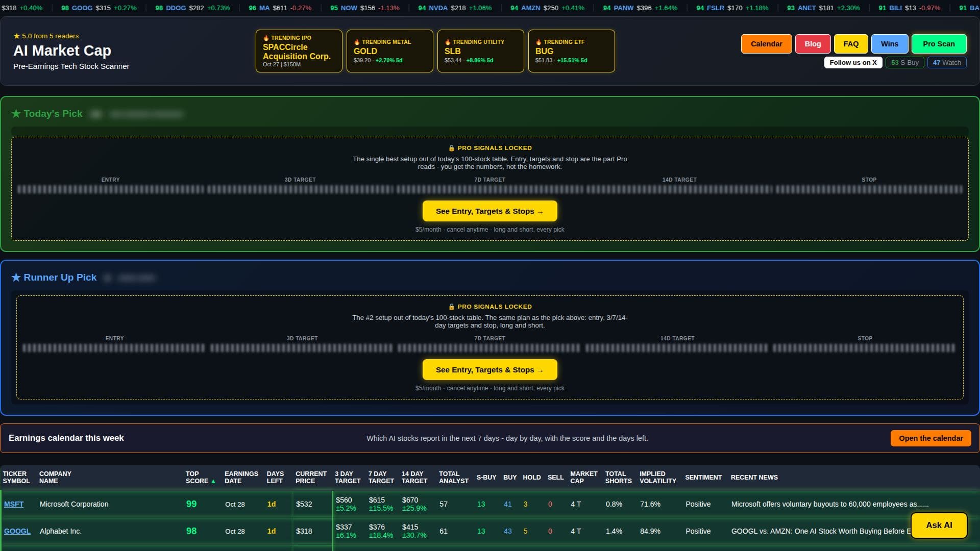The width and height of the screenshot is (980, 551).
Task: Click the 5.0 from 5 readers rating
Action: point(46,36)
